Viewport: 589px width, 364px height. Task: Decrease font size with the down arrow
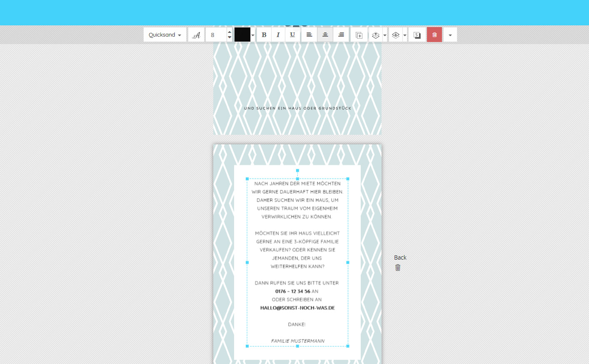230,38
